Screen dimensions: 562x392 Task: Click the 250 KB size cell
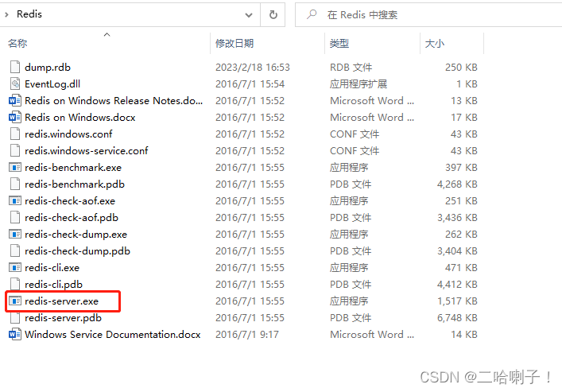click(461, 67)
